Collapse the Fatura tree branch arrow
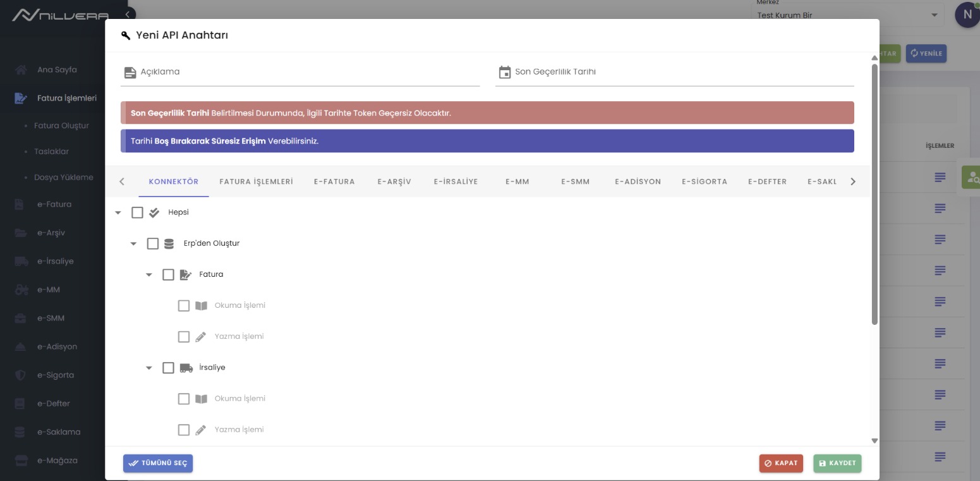This screenshot has height=481, width=980. pyautogui.click(x=149, y=275)
